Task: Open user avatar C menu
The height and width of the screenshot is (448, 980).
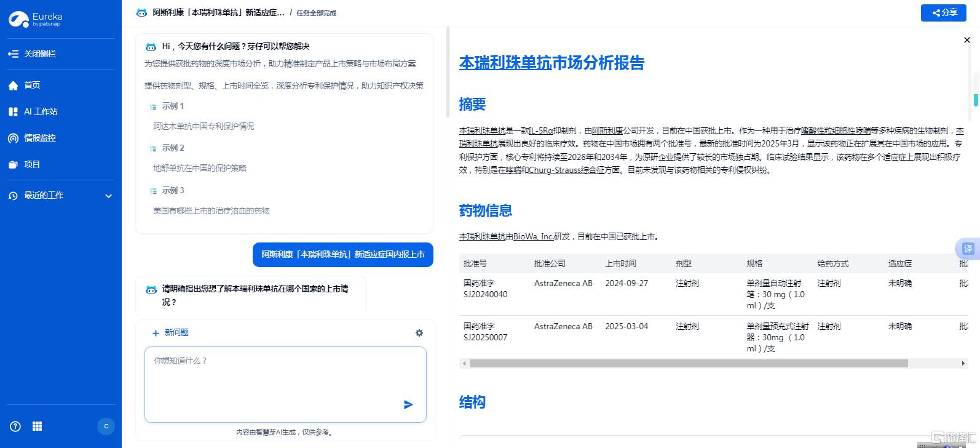Action: click(106, 426)
